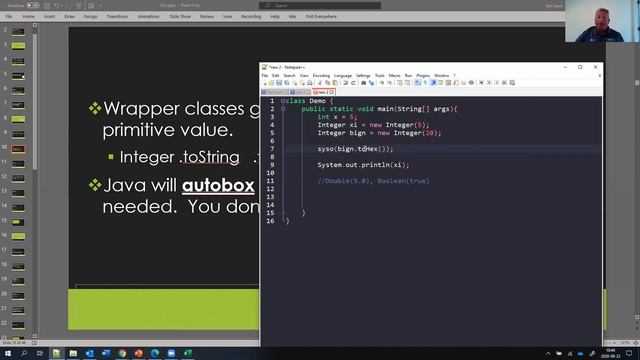Open Notepad++ Search menu
The height and width of the screenshot is (360, 640).
point(289,76)
